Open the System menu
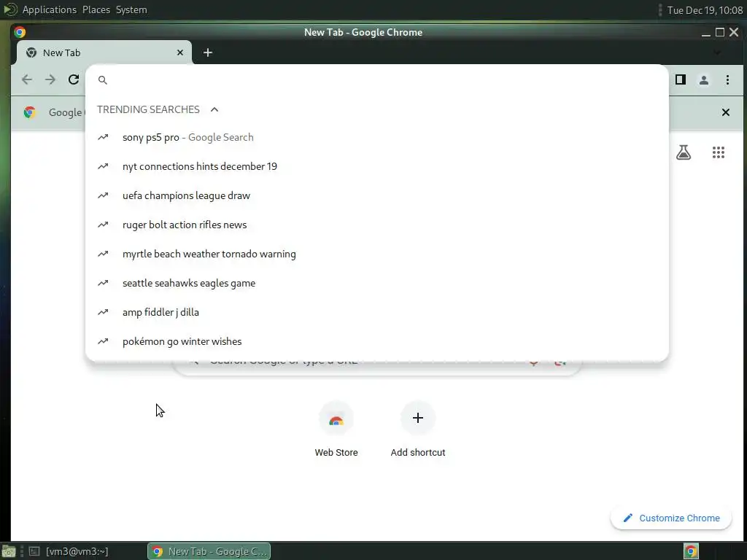The width and height of the screenshot is (747, 560). click(x=131, y=9)
